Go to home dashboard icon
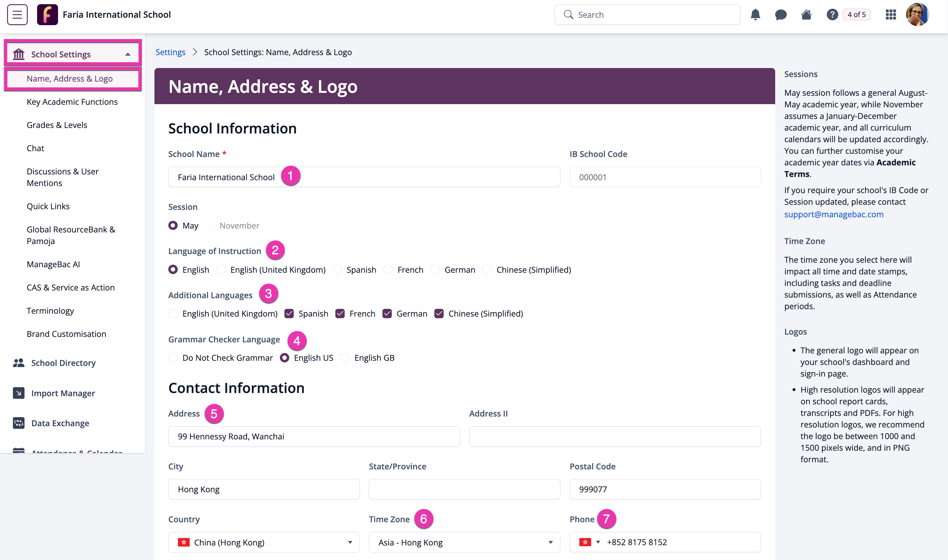This screenshot has width=948, height=560. [806, 15]
